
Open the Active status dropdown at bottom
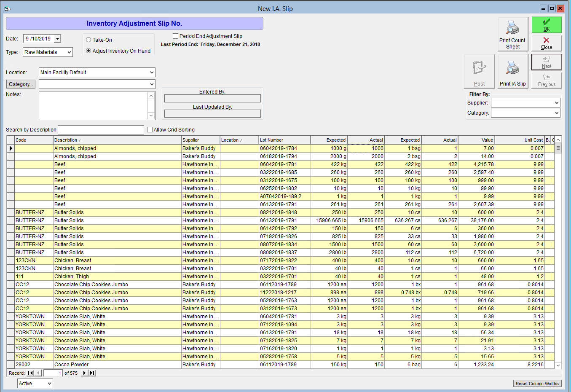(49, 384)
